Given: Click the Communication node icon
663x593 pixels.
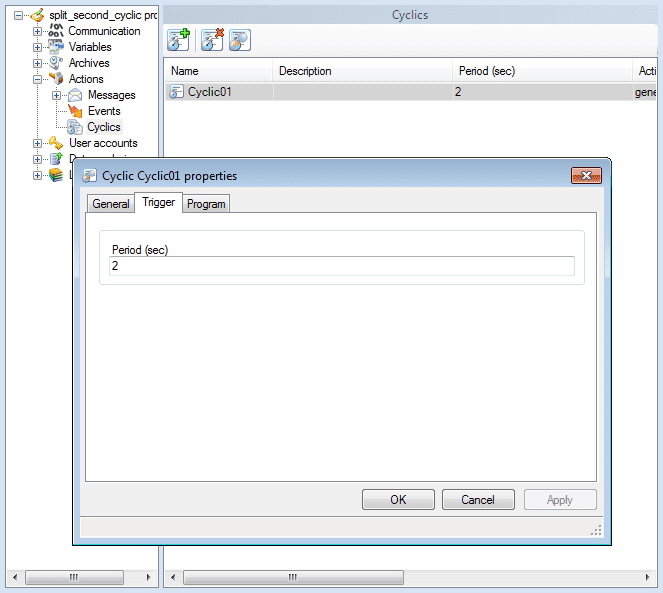Looking at the screenshot, I should [x=56, y=31].
